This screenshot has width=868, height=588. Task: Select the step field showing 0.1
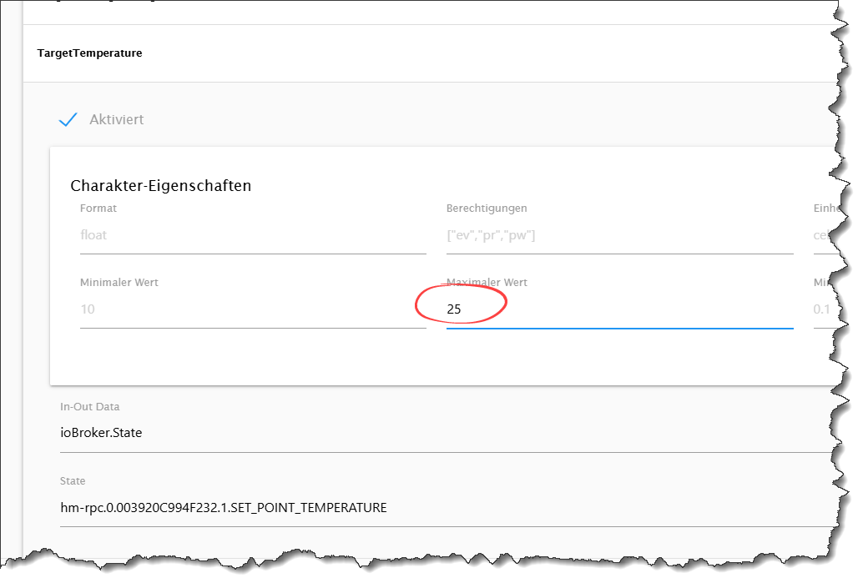pyautogui.click(x=823, y=309)
